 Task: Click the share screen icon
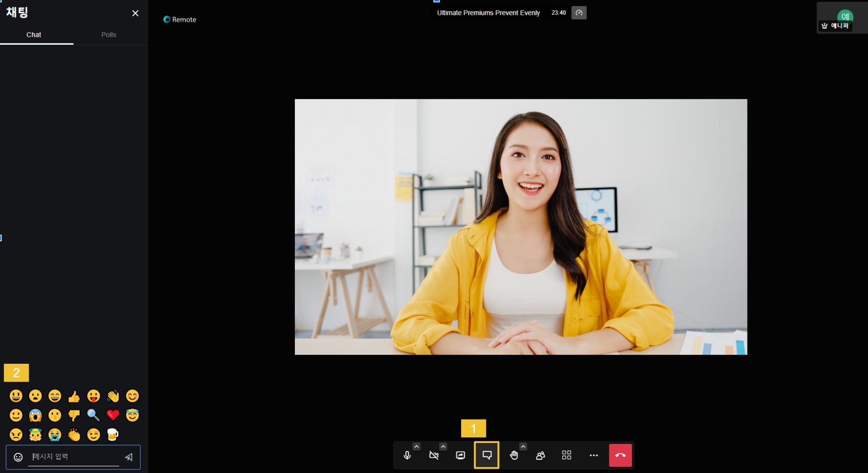[460, 455]
